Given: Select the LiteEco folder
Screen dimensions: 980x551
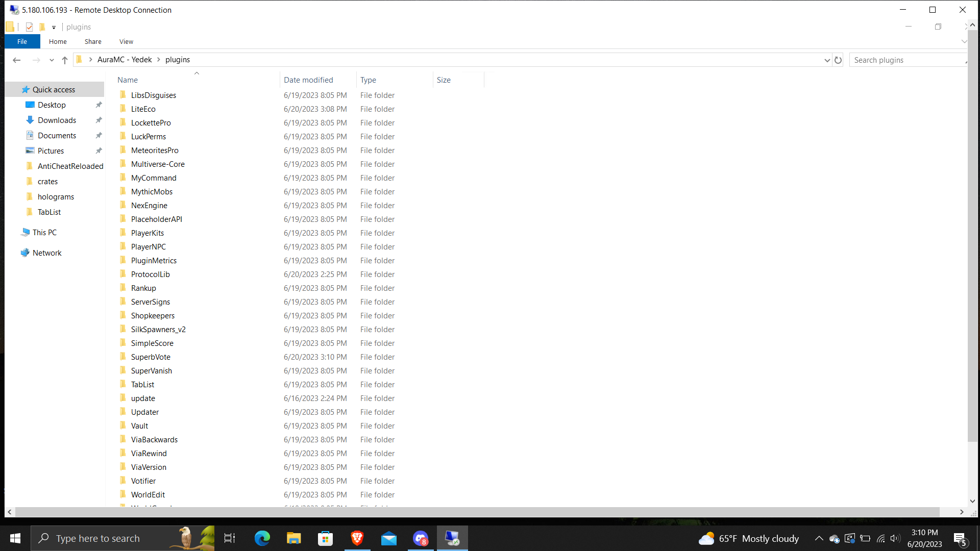Looking at the screenshot, I should (x=143, y=109).
